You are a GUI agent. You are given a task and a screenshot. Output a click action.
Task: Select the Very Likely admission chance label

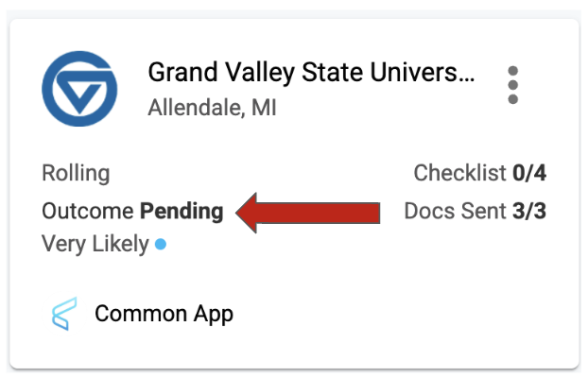coord(95,244)
